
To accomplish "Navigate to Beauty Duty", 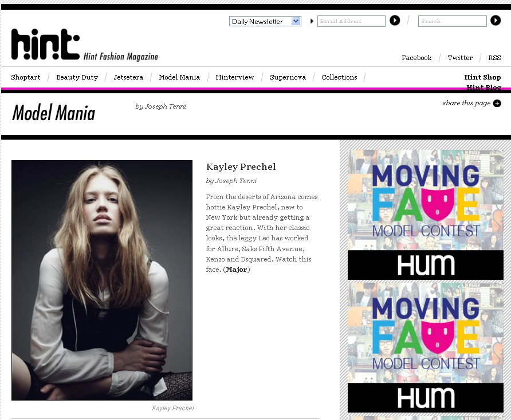I will [x=77, y=77].
